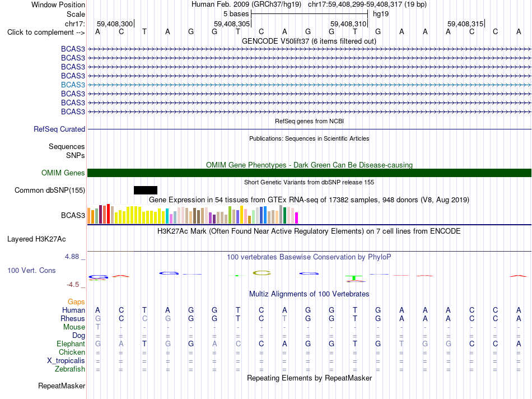Click the chr17:59,408,299-59,408,317 position header
Viewport: 532px width, 399px height.
367,4
